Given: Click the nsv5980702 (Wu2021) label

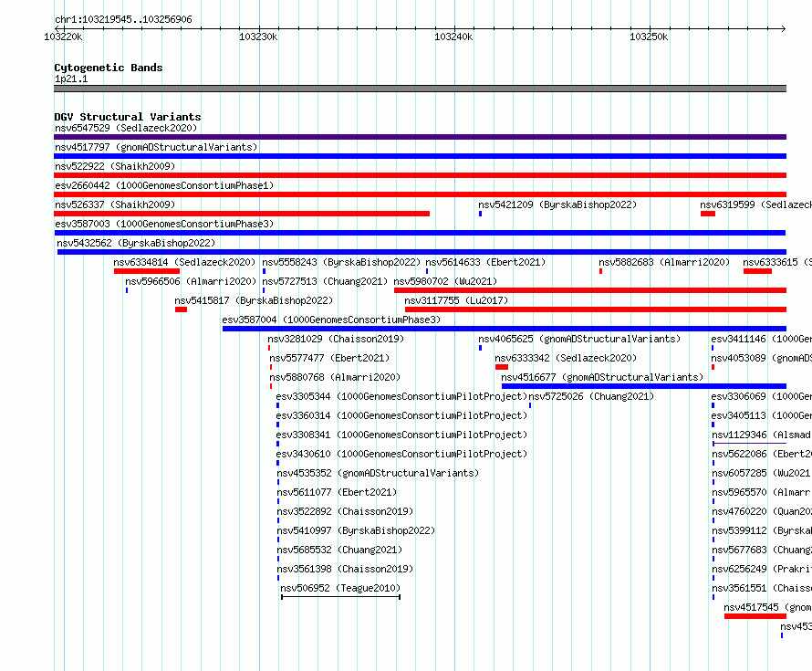Looking at the screenshot, I should (445, 281).
